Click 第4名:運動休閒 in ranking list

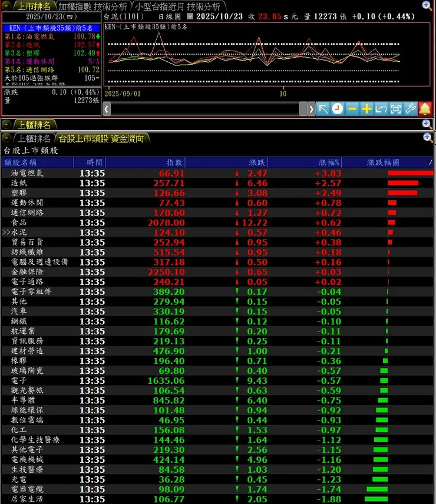(51, 61)
